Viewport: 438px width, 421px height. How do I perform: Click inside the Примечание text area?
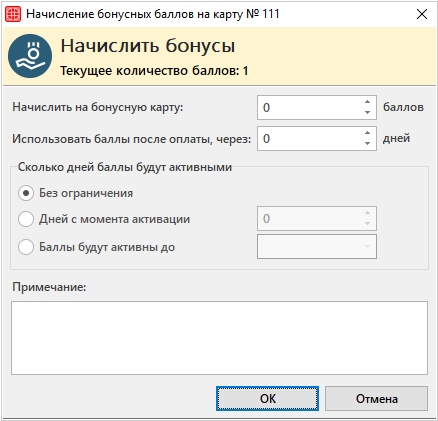pos(219,338)
